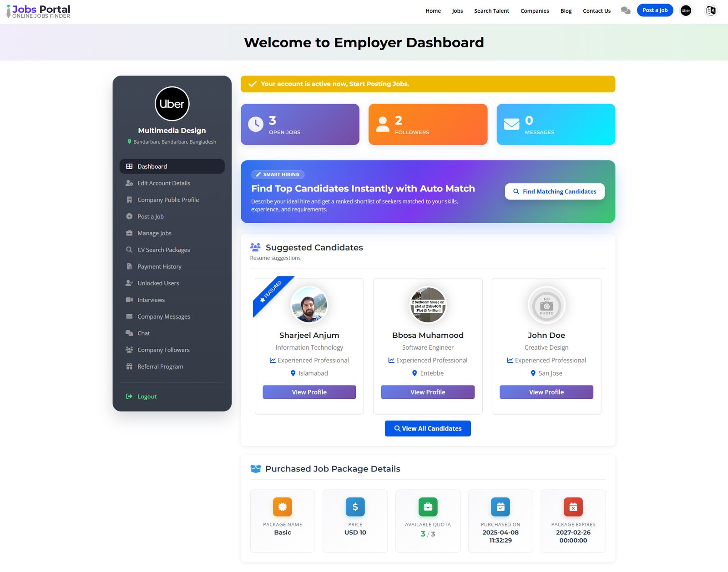Click the Interviews video camera icon
The image size is (728, 572).
[129, 300]
